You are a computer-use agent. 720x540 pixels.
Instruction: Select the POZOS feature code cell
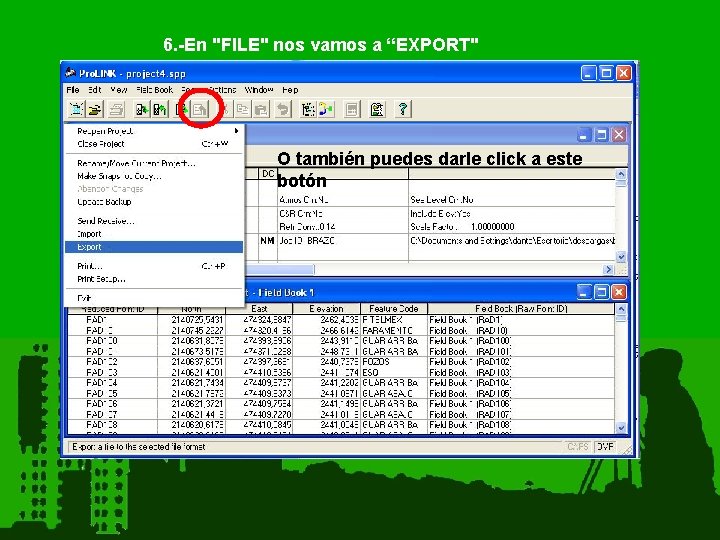(394, 362)
